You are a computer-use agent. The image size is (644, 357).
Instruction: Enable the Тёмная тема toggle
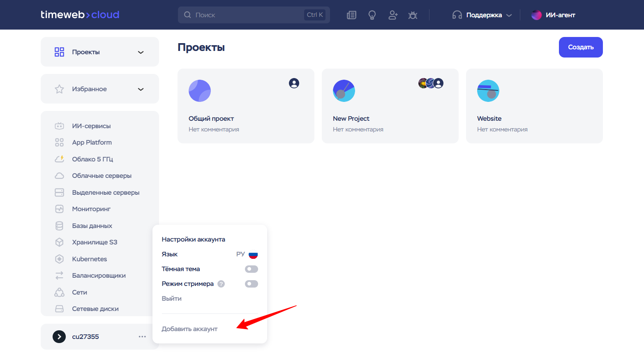point(252,269)
